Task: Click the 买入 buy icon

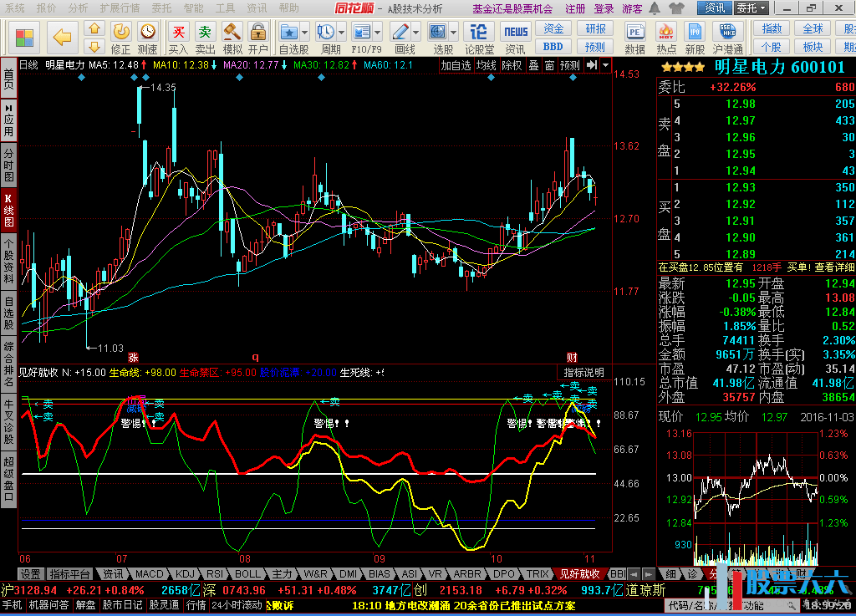Action: 179,38
